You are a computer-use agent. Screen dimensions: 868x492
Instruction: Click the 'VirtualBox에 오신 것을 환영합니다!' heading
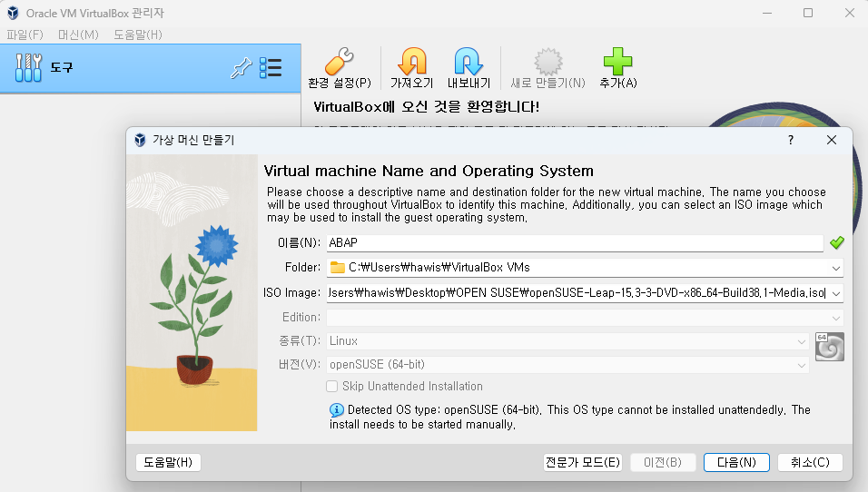426,106
